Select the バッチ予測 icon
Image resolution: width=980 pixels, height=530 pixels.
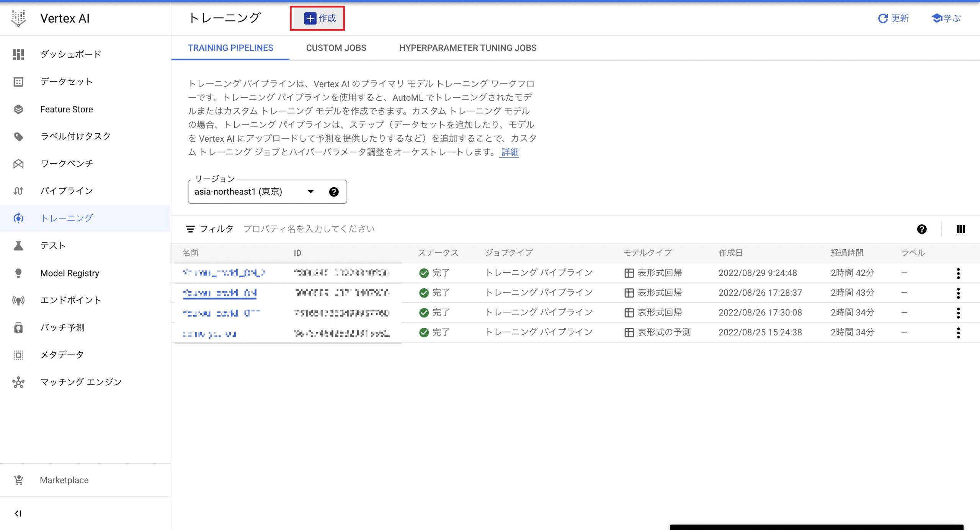click(18, 327)
